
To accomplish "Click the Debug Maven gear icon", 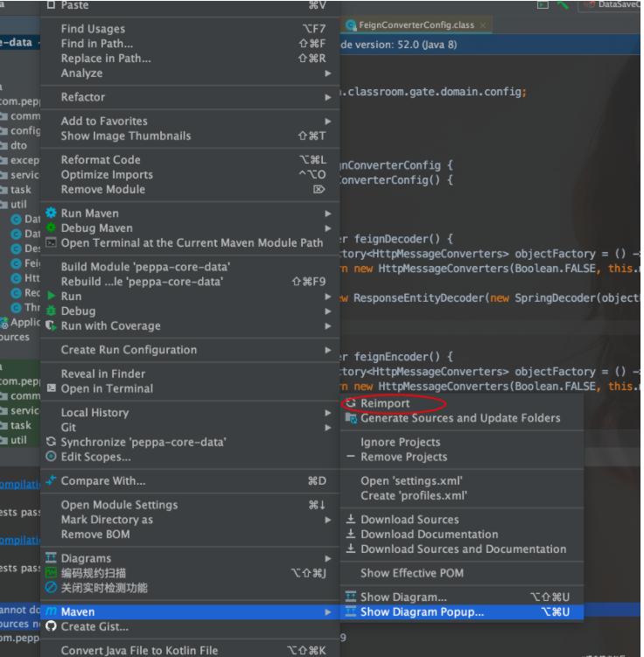I will (51, 228).
